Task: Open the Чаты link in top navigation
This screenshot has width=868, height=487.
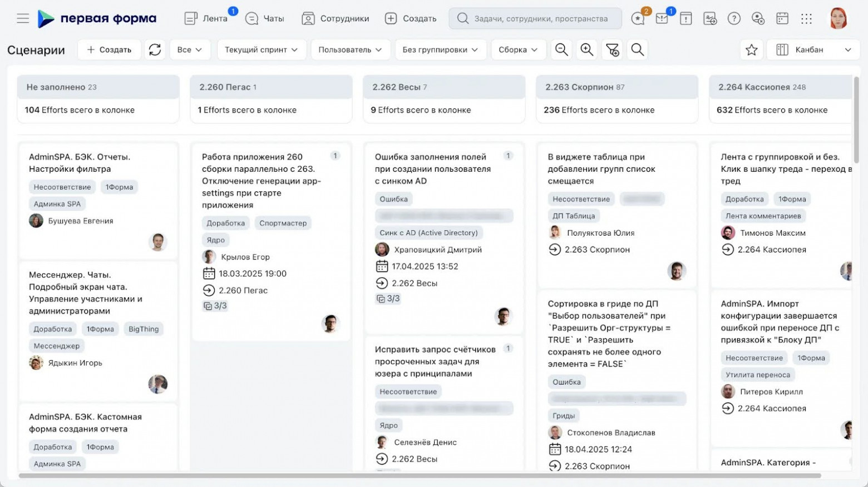Action: tap(265, 18)
